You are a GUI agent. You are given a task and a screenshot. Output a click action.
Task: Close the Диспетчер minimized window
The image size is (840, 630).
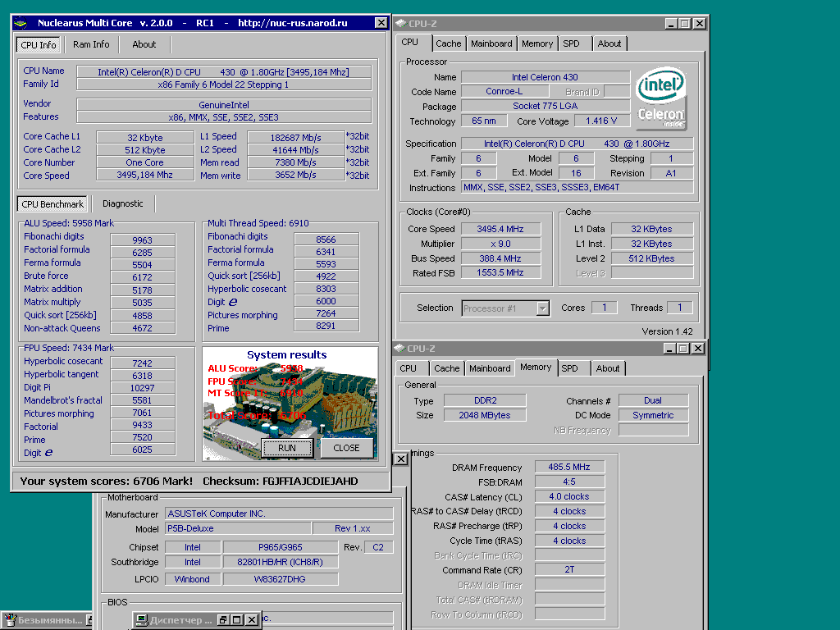point(251,620)
